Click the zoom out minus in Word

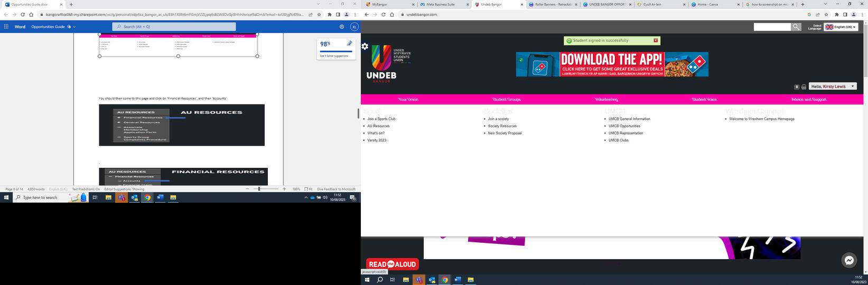pos(247,189)
